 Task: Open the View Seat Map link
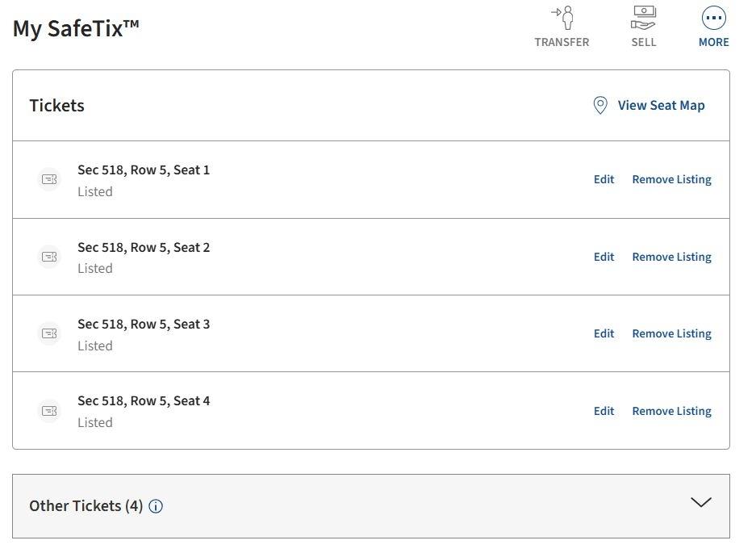tap(661, 106)
